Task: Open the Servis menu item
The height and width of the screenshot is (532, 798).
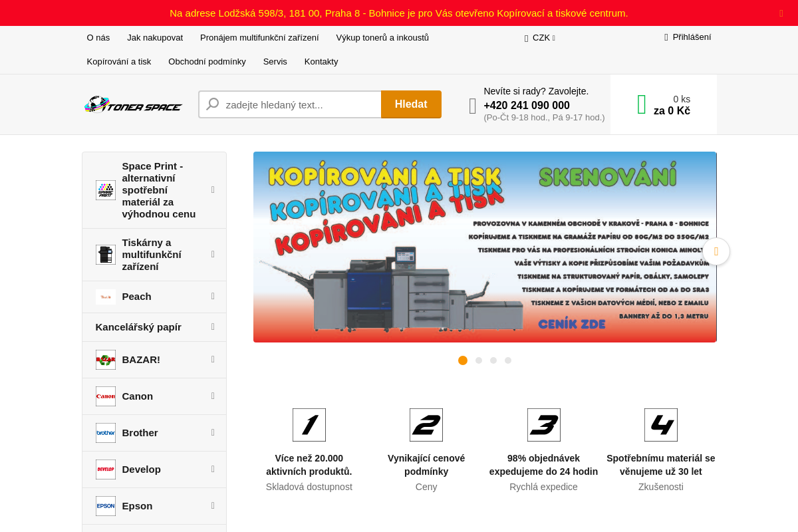Action: (x=275, y=62)
